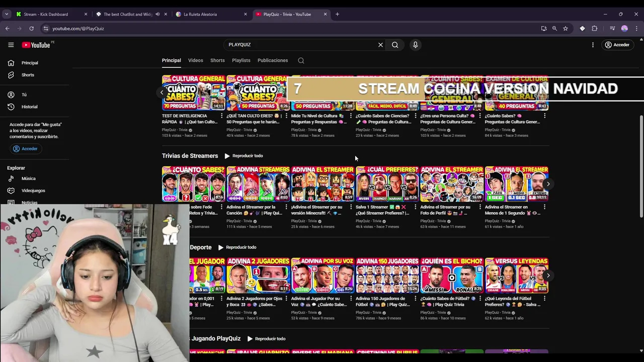
Task: Open YouTube settings three-dot menu
Action: pos(593,45)
